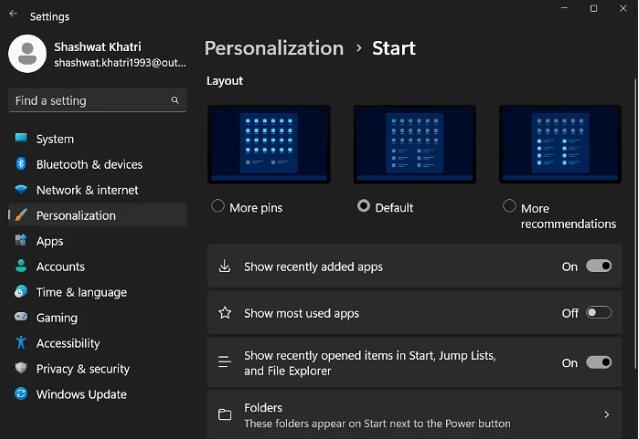Click the Privacy shield icon
The width and height of the screenshot is (639, 439).
click(21, 368)
